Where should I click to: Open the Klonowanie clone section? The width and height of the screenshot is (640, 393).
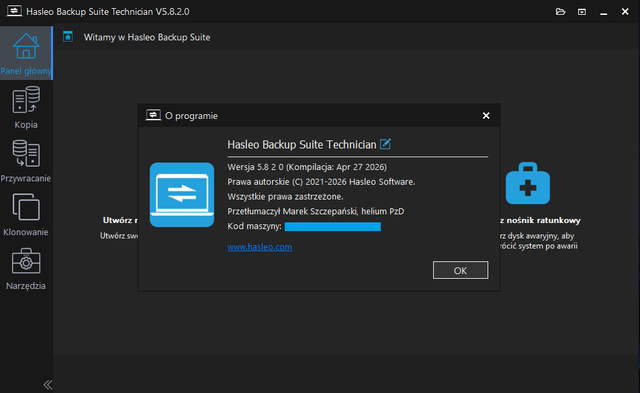[26, 215]
